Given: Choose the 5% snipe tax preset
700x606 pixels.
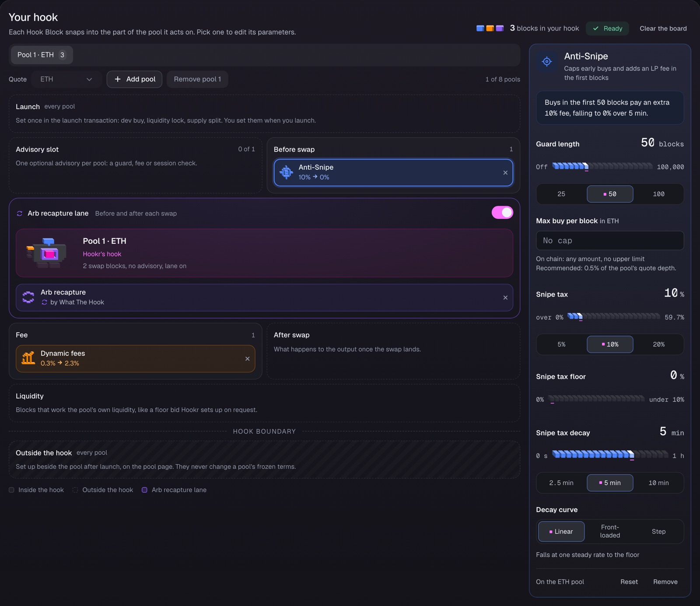Looking at the screenshot, I should pos(561,344).
